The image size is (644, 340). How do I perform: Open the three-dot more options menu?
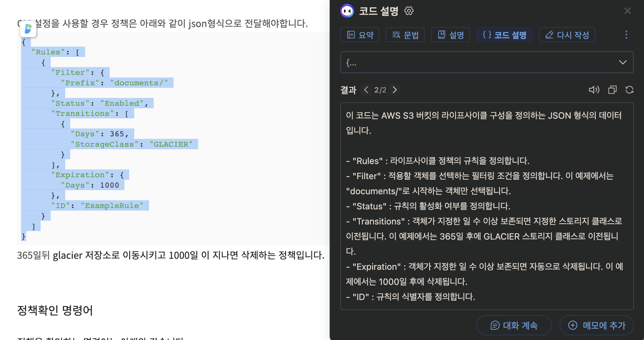pyautogui.click(x=626, y=35)
